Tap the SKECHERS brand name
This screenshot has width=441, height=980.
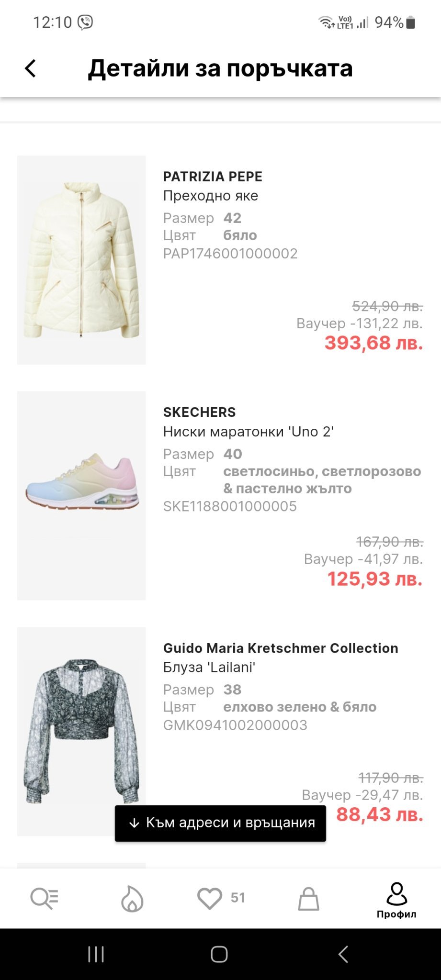[199, 412]
